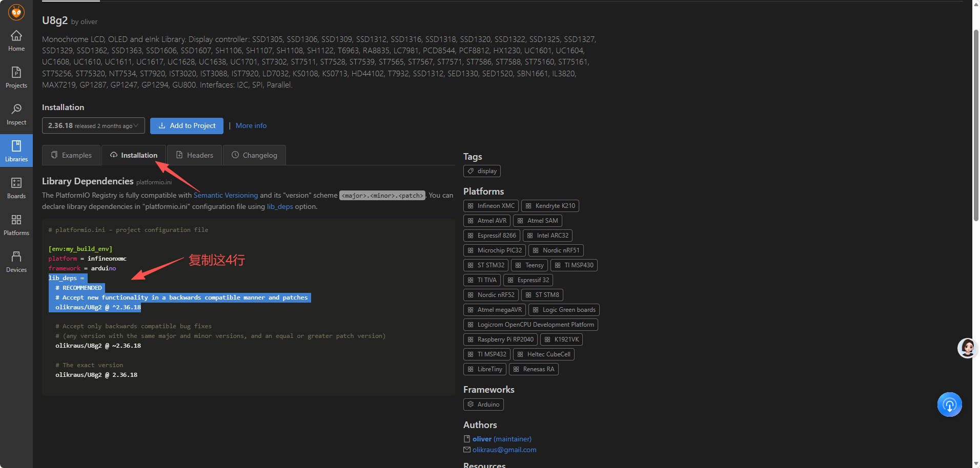Select Logicrom OpenCPU Development Platform tag
980x468 pixels.
point(530,325)
